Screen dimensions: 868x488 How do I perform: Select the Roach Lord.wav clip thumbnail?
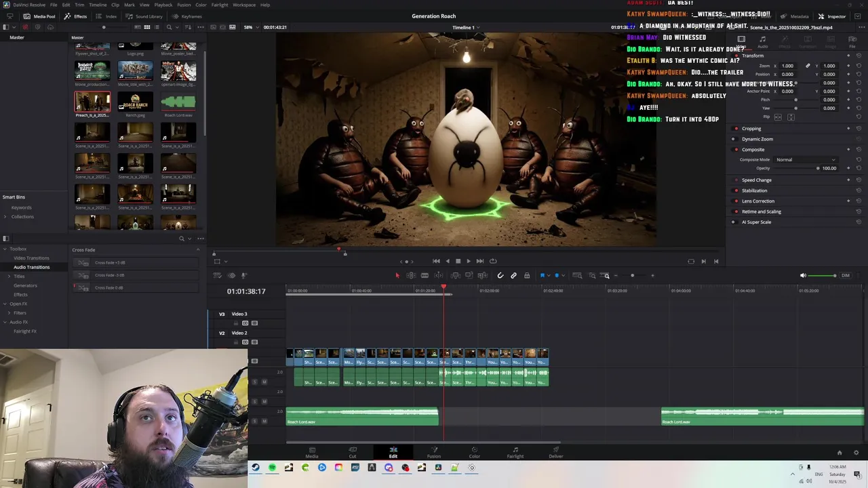[178, 103]
